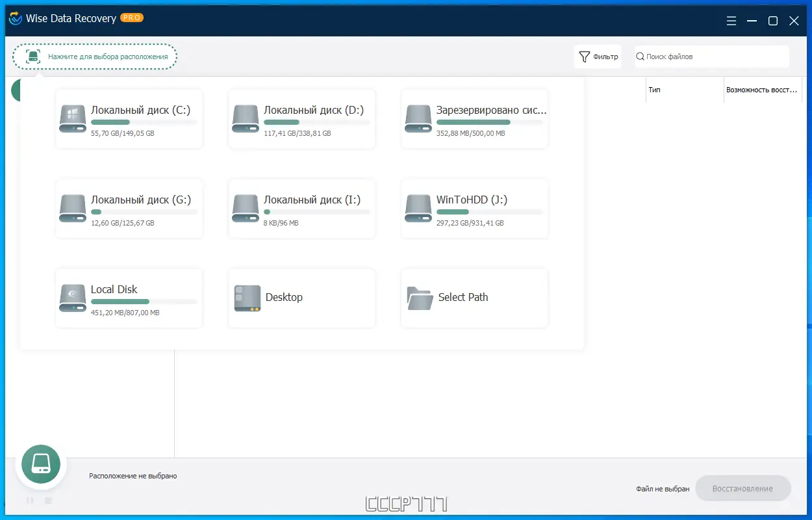Click the Local Disk (G:) drive icon
812x520 pixels.
72,209
